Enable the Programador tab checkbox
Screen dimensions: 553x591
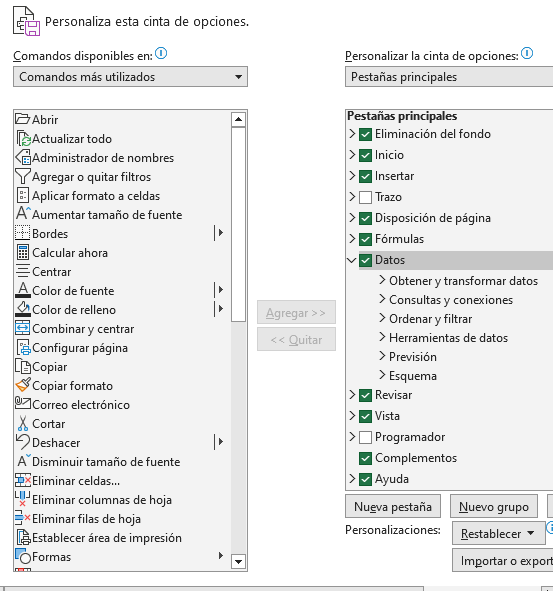365,437
